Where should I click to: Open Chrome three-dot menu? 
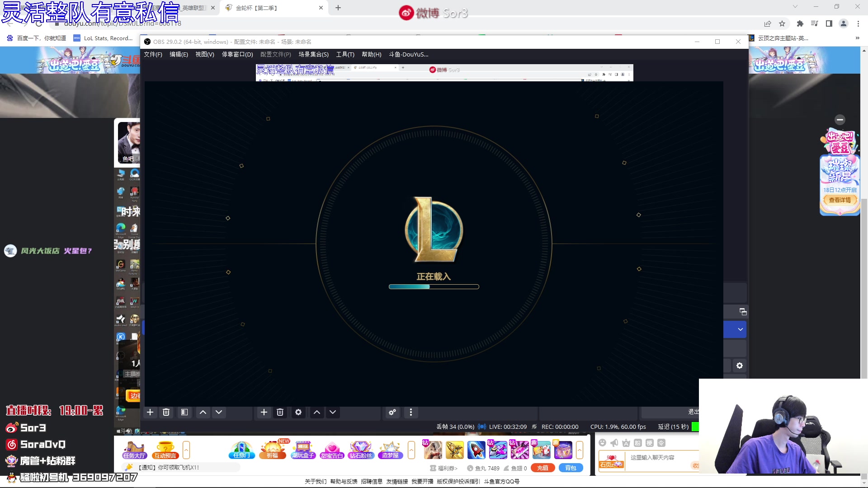coord(858,23)
